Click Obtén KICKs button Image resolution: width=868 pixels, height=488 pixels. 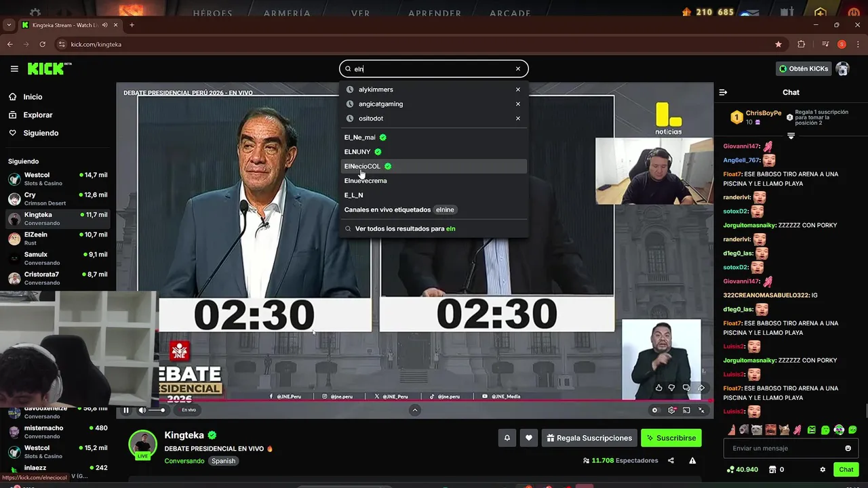click(x=804, y=68)
